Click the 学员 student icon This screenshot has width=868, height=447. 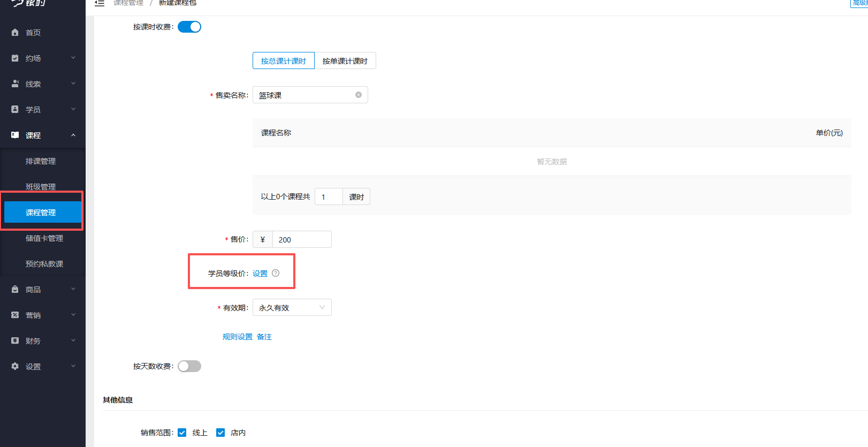15,109
